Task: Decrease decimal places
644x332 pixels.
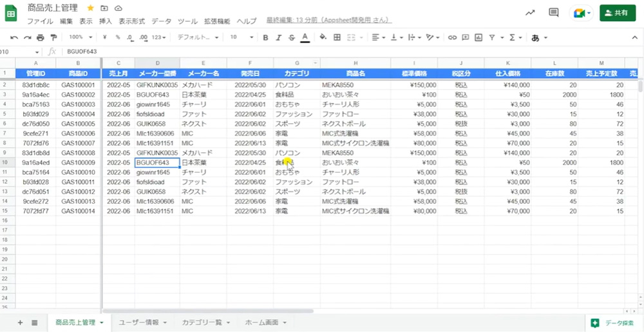Action: point(130,37)
